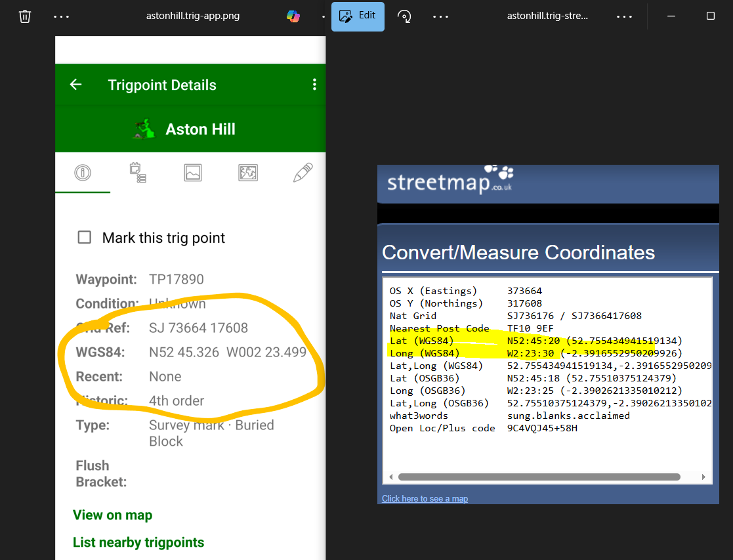Click the 'astonhill.trig-app.png' window title

click(x=192, y=16)
